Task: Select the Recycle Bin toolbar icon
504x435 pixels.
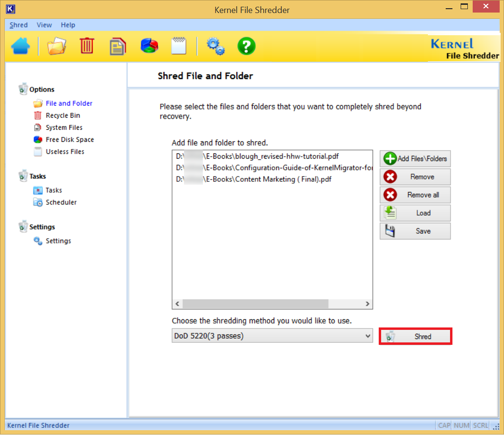Action: pos(87,46)
